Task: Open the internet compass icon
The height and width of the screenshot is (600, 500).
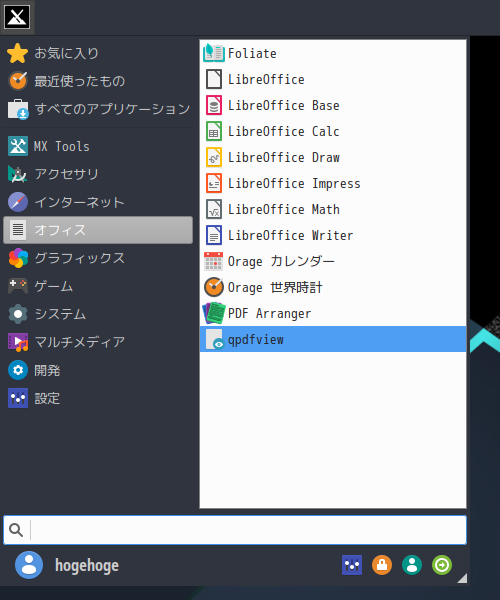Action: coord(18,202)
